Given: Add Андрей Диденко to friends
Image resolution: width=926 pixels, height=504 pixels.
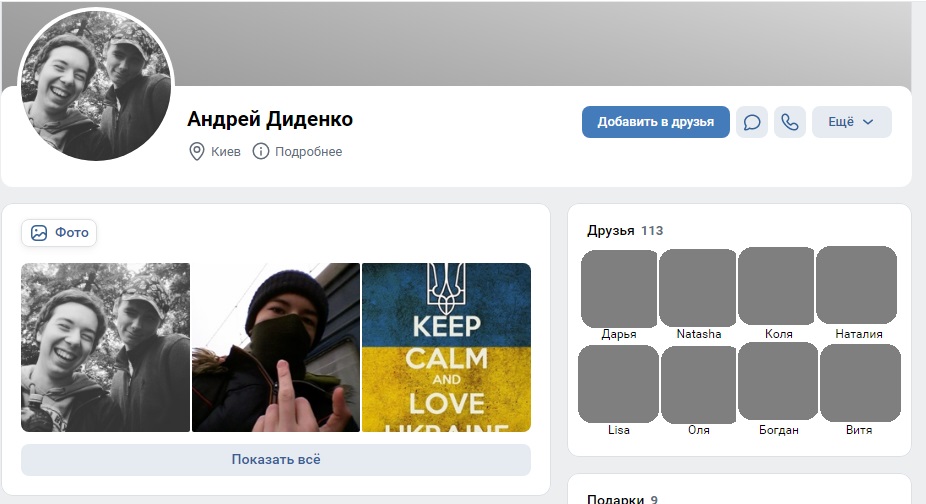Looking at the screenshot, I should click(656, 122).
